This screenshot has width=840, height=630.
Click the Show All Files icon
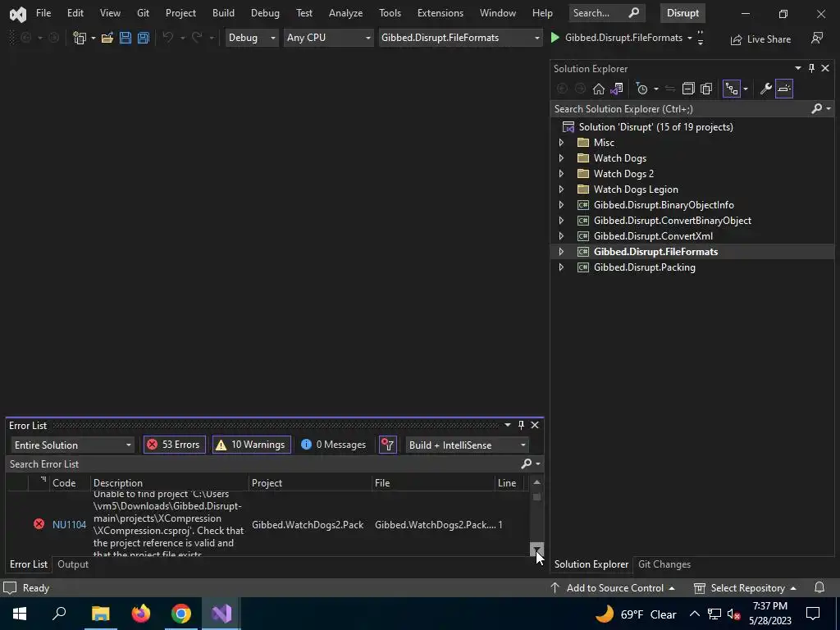[x=706, y=89]
